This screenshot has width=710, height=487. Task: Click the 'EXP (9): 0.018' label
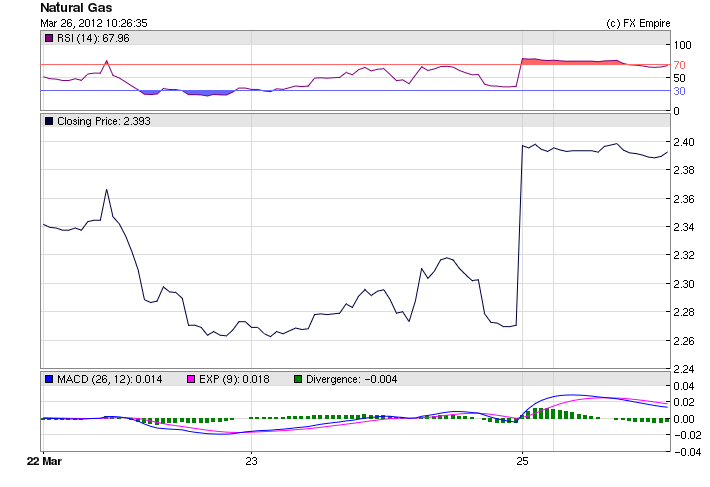click(234, 379)
